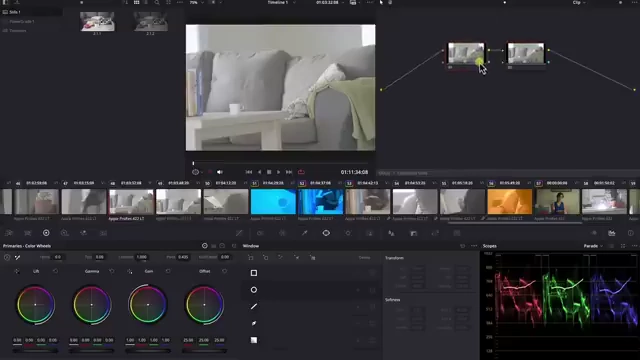Open the RGB Mixer palette
The image size is (640, 360).
click(84, 233)
